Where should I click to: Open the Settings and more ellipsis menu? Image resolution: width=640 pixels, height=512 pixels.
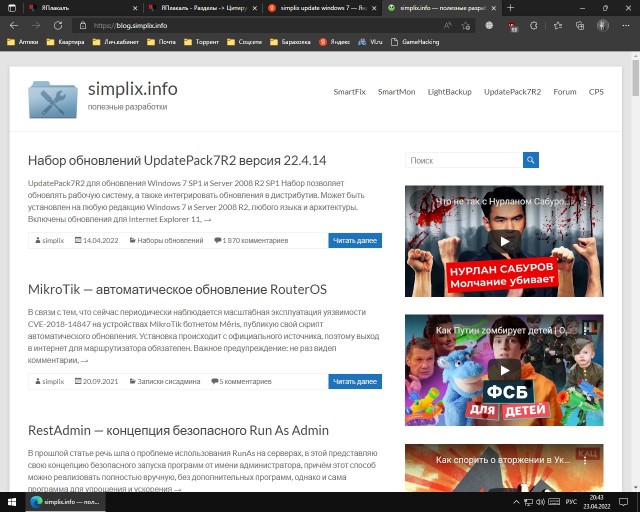(x=626, y=25)
